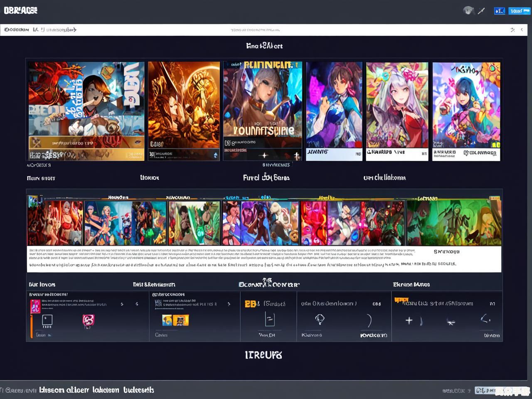The width and height of the screenshot is (532, 399).
Task: Click the centered address text in the white bar
Action: tap(255, 30)
